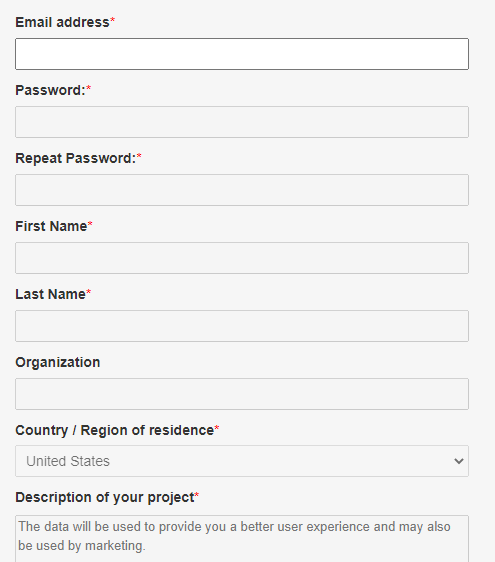Viewport: 495px width, 562px height.
Task: Click the chevron arrow of country selector
Action: coord(459,461)
